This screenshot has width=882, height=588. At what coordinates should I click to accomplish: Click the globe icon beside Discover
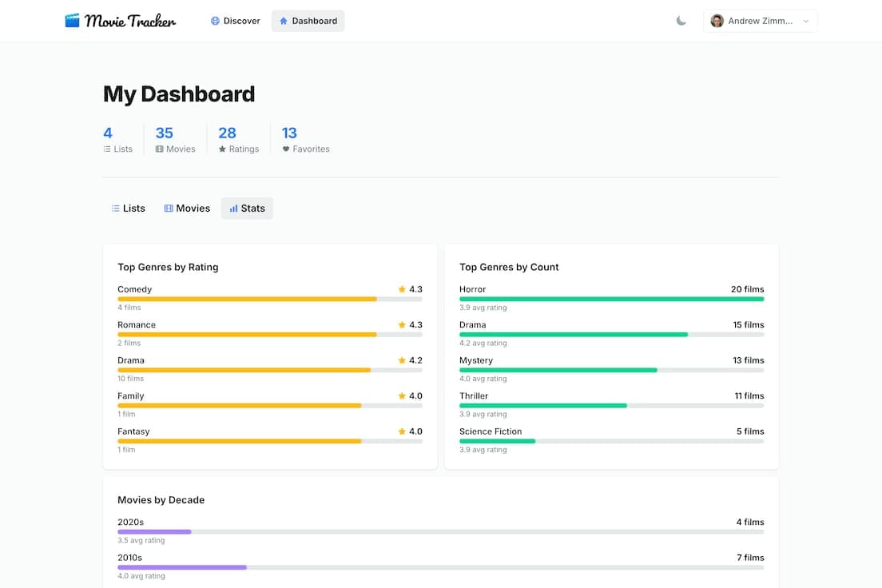coord(215,21)
